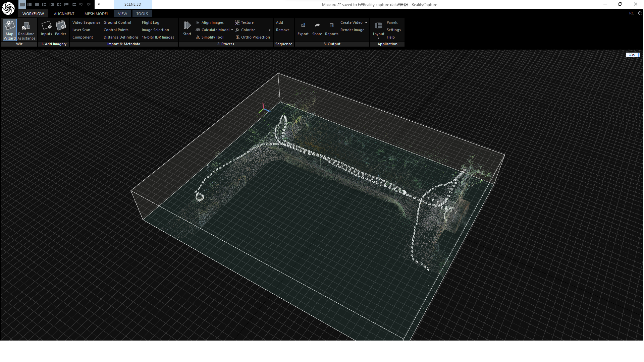The width and height of the screenshot is (644, 362).
Task: Import Ground Control data
Action: [x=117, y=22]
